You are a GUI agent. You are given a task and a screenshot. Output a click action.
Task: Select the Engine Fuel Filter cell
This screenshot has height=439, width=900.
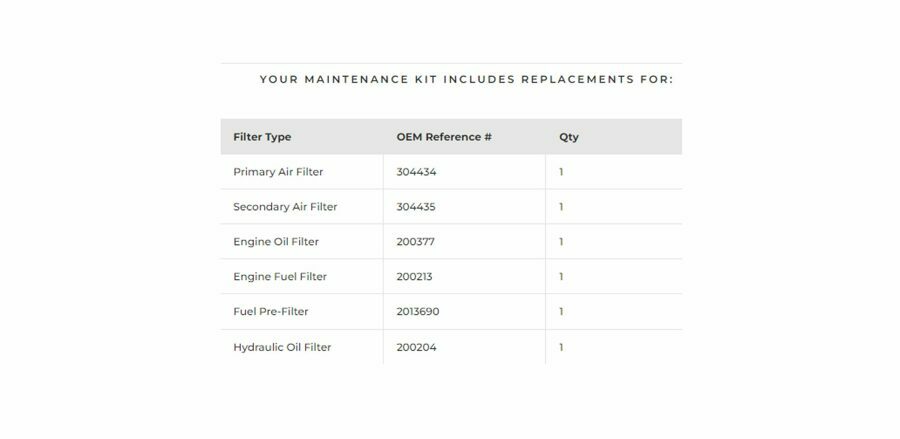point(280,277)
